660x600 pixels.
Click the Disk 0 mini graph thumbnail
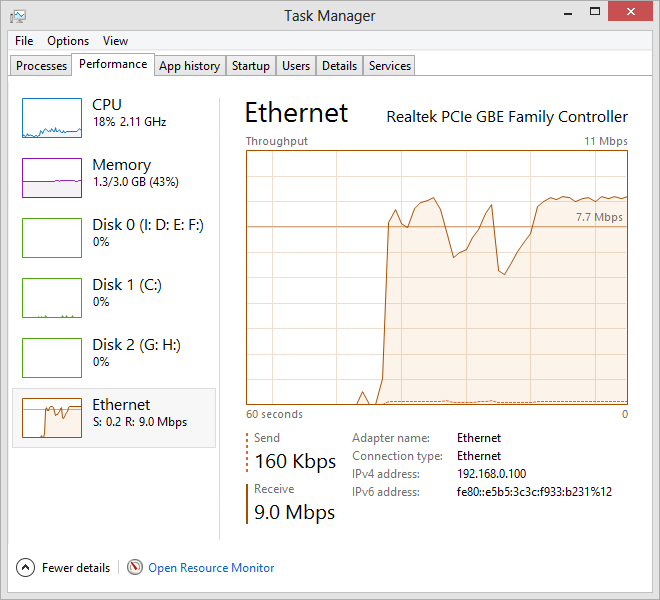[52, 238]
